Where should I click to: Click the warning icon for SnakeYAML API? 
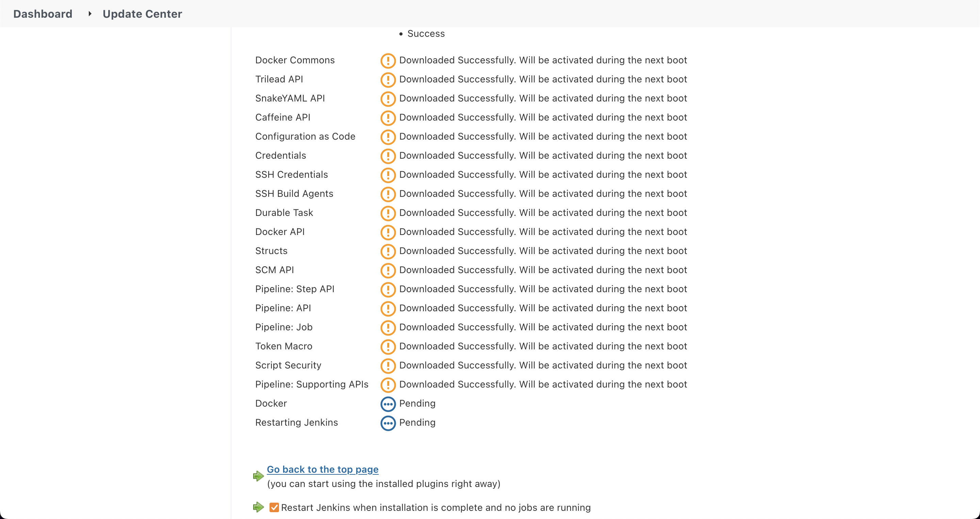pyautogui.click(x=388, y=99)
